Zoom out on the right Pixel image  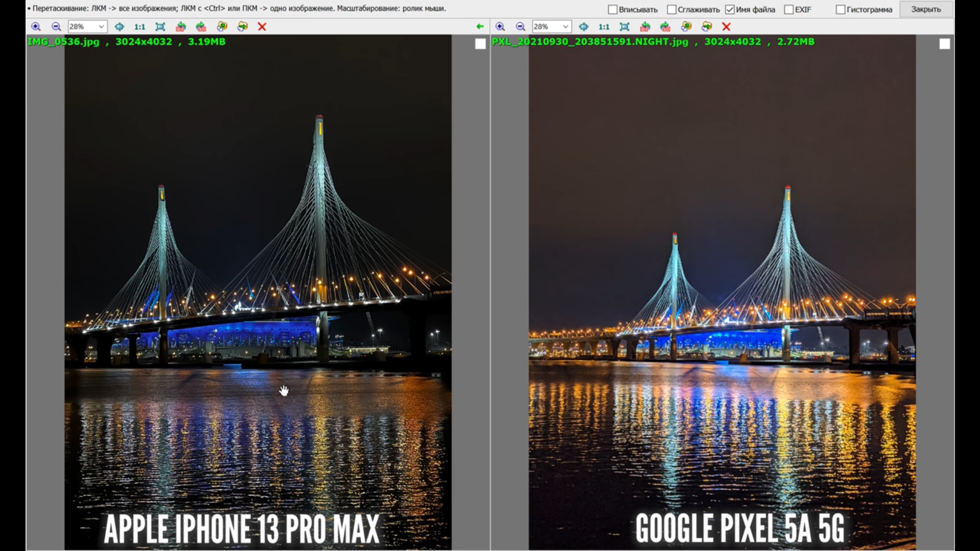point(520,27)
